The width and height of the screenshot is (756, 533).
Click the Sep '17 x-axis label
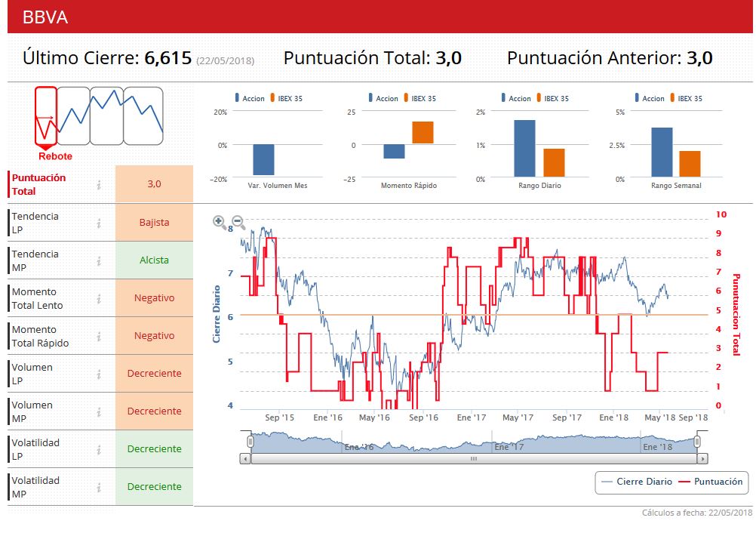tap(567, 417)
